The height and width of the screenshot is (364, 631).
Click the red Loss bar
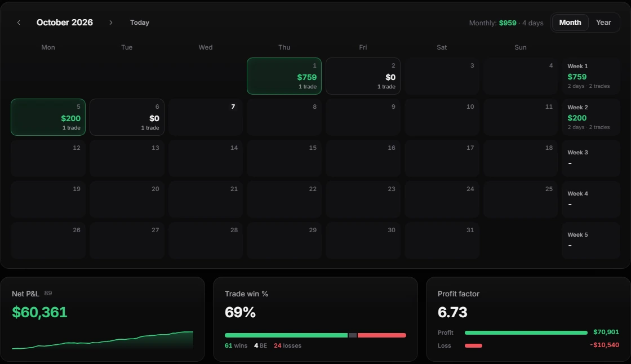click(474, 345)
